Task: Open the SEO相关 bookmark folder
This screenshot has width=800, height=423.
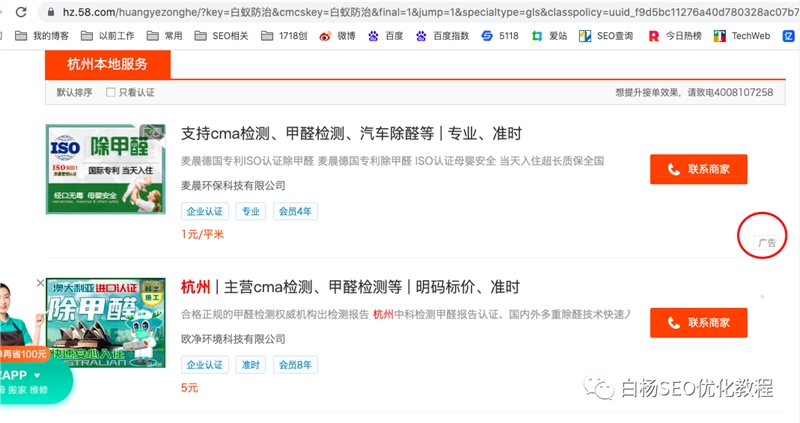Action: click(221, 36)
